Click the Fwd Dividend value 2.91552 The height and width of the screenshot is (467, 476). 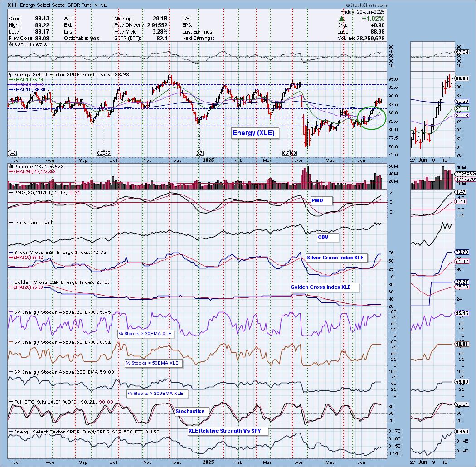pyautogui.click(x=157, y=25)
